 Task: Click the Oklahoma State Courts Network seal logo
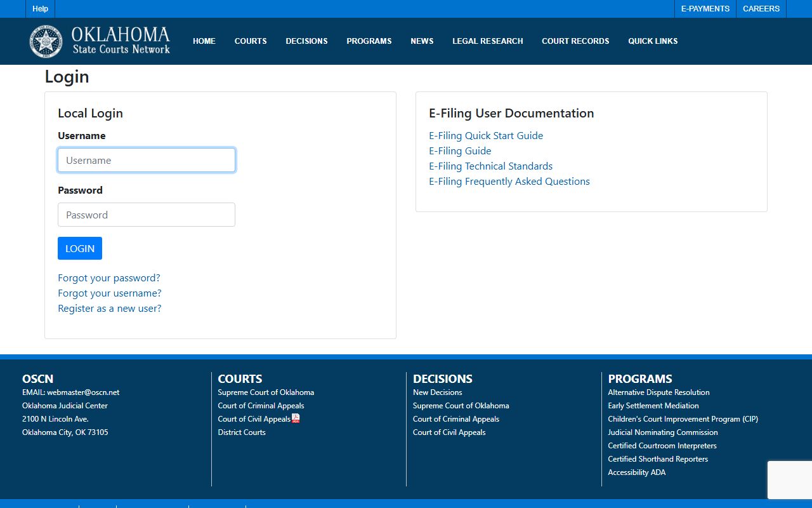[46, 41]
